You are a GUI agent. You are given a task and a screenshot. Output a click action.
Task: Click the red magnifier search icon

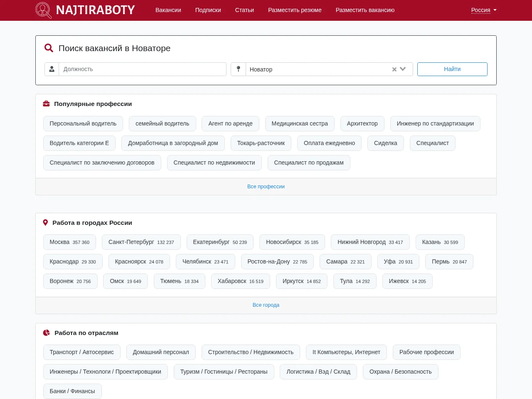coord(49,48)
